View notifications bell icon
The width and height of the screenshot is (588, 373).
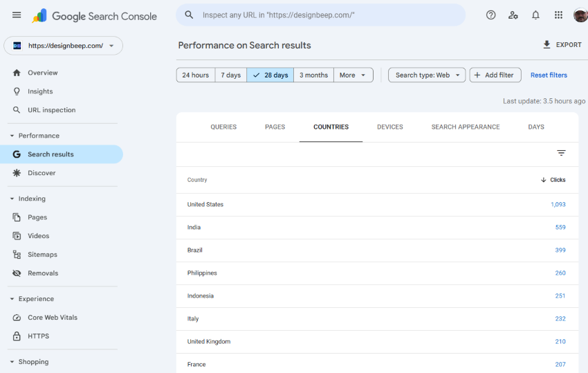(535, 15)
